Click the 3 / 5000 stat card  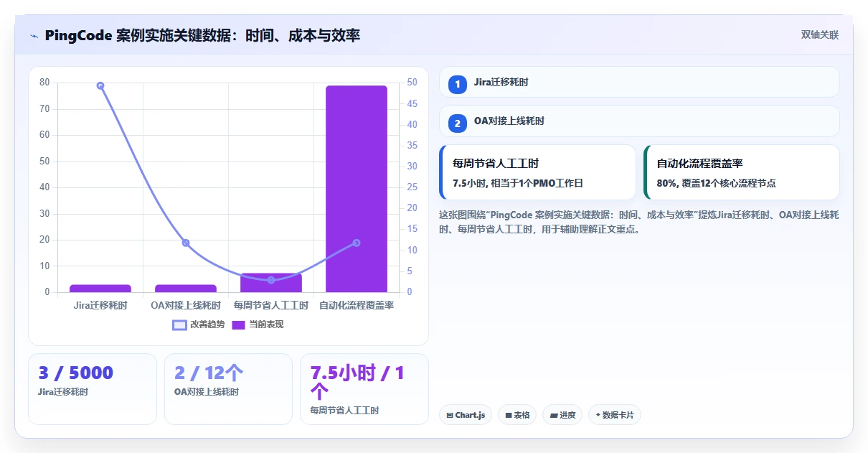click(93, 388)
